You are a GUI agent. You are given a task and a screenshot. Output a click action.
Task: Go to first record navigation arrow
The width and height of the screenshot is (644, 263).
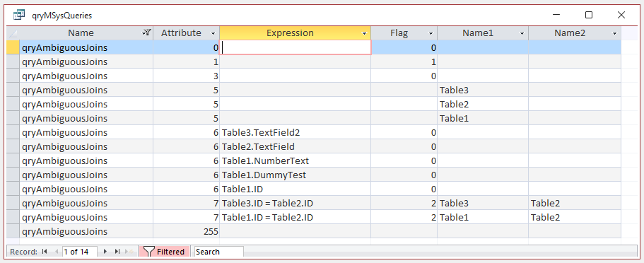pyautogui.click(x=45, y=252)
